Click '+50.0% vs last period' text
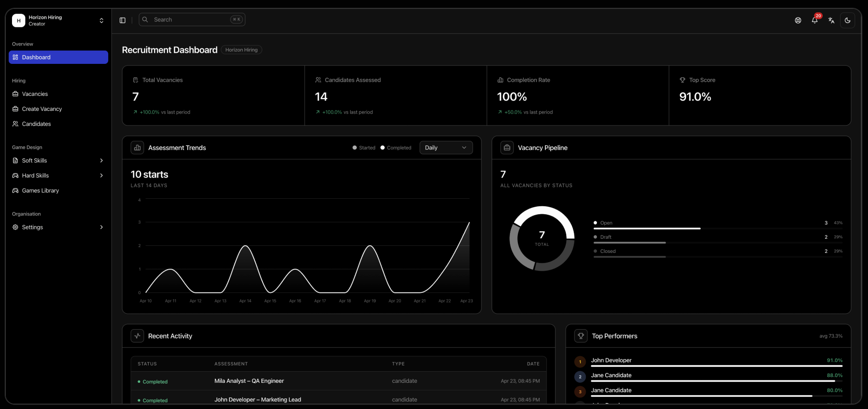The height and width of the screenshot is (409, 868). (529, 112)
